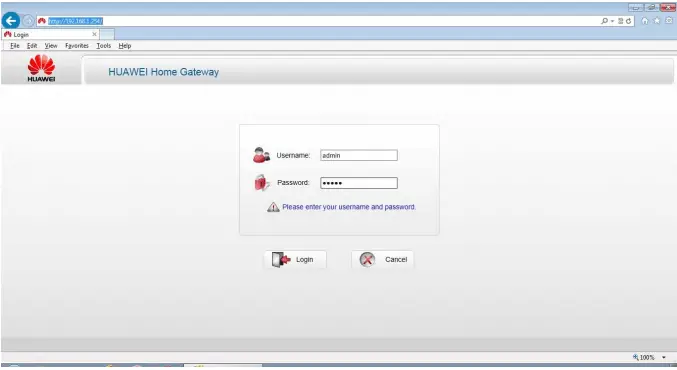Screen dimensions: 677x370
Task: Focus the Password input field
Action: [359, 183]
